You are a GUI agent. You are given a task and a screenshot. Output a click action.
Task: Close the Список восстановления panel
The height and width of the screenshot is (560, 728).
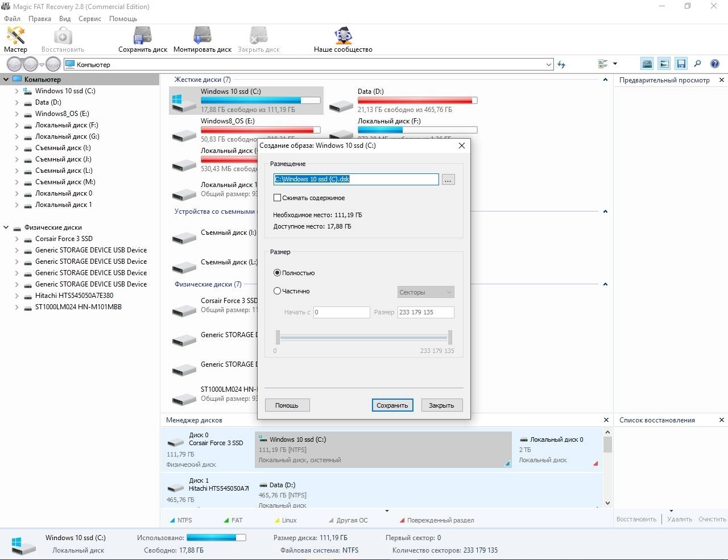(722, 420)
